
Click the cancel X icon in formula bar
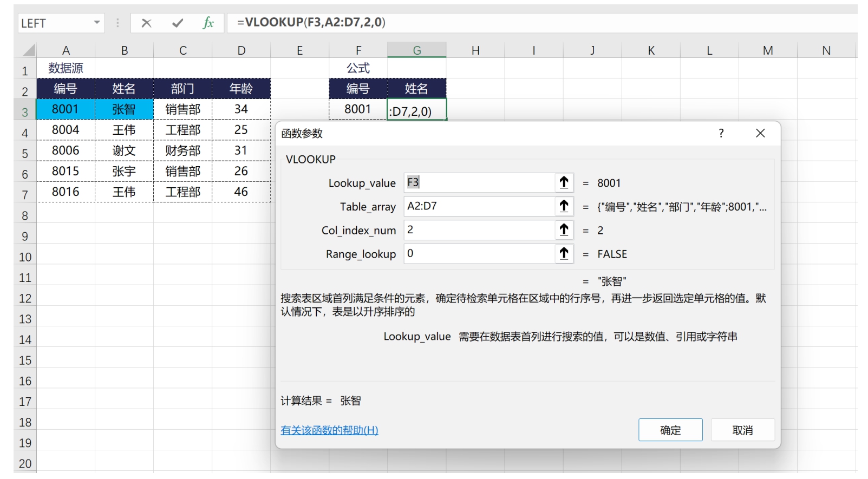pos(146,23)
